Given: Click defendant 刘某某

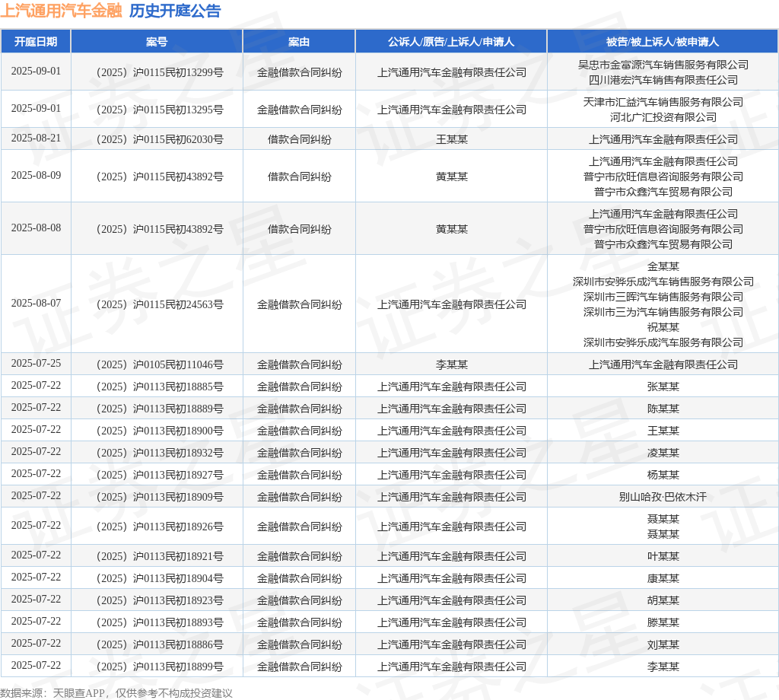Looking at the screenshot, I should click(x=663, y=644).
